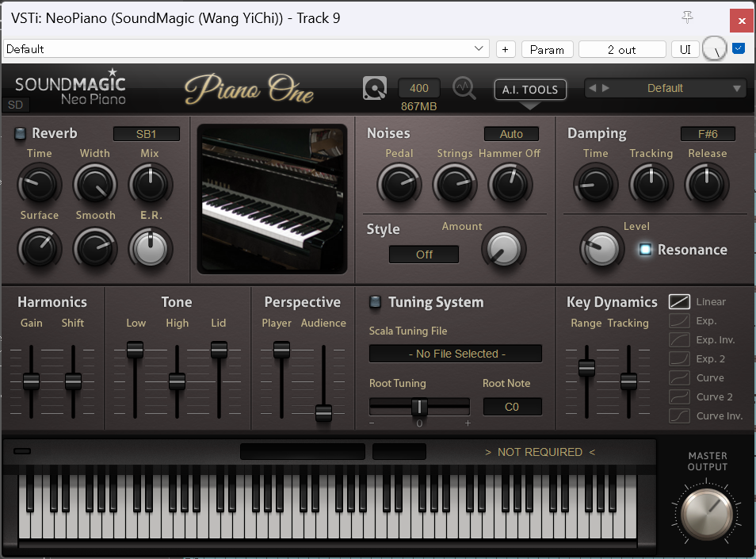Click the Harmonics Shift slider
The width and height of the screenshot is (756, 559).
(x=73, y=381)
